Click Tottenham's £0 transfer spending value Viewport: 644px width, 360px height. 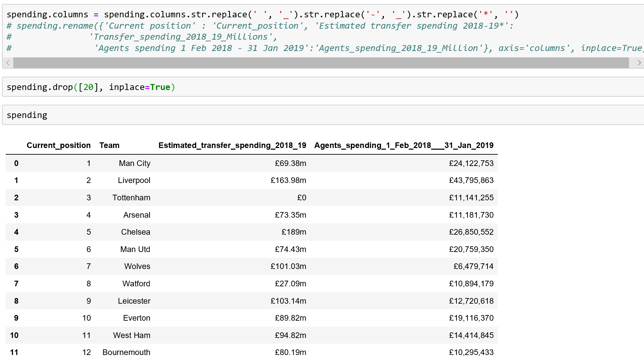(301, 198)
